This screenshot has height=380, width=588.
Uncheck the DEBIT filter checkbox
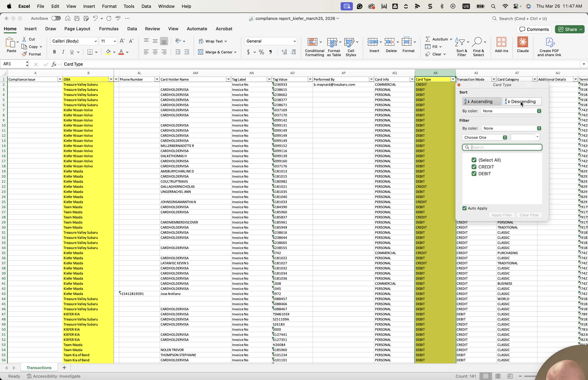pyautogui.click(x=474, y=174)
